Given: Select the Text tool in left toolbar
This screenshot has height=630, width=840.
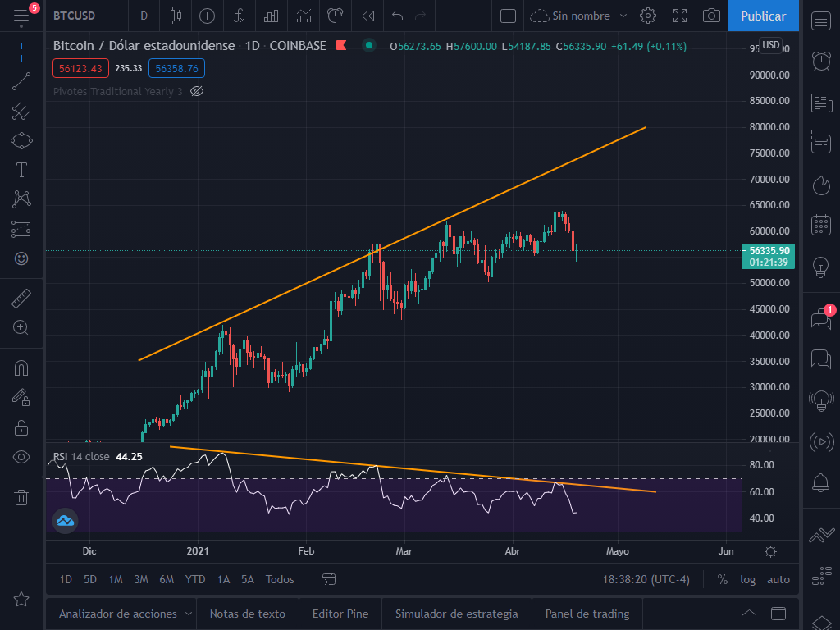Looking at the screenshot, I should [x=21, y=170].
